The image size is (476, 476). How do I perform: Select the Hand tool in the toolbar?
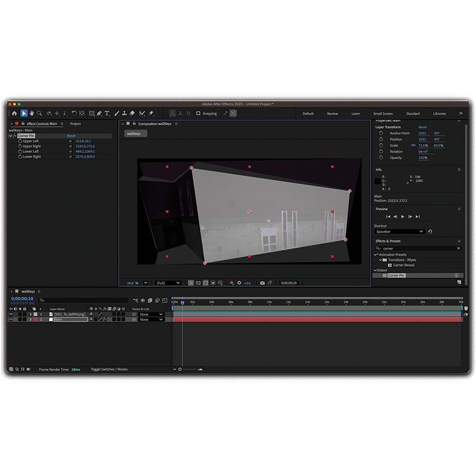click(x=32, y=113)
